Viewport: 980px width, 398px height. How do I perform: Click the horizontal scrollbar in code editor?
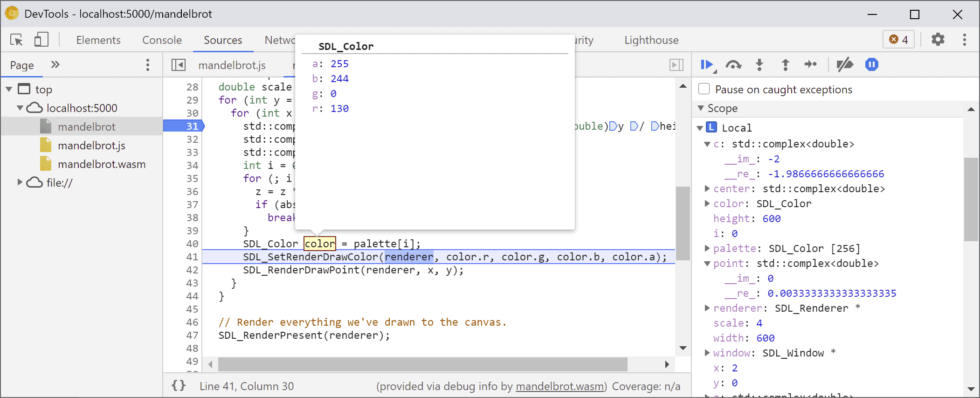click(422, 364)
